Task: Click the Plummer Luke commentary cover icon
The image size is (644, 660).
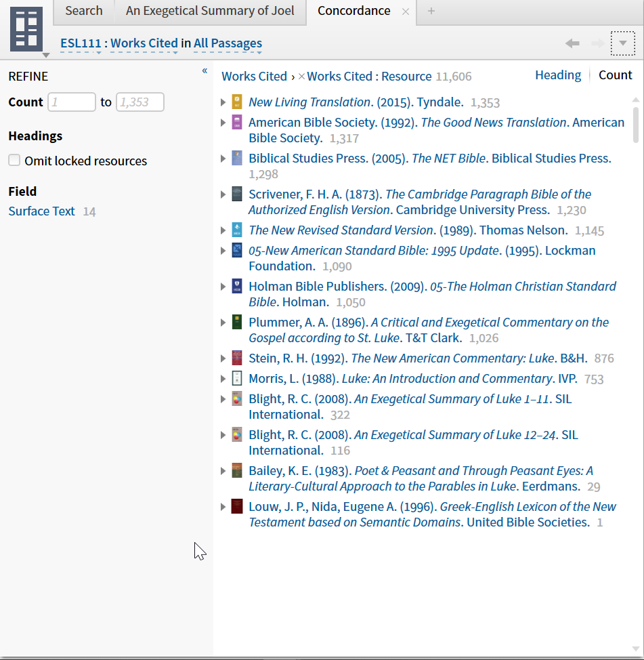Action: click(x=237, y=322)
